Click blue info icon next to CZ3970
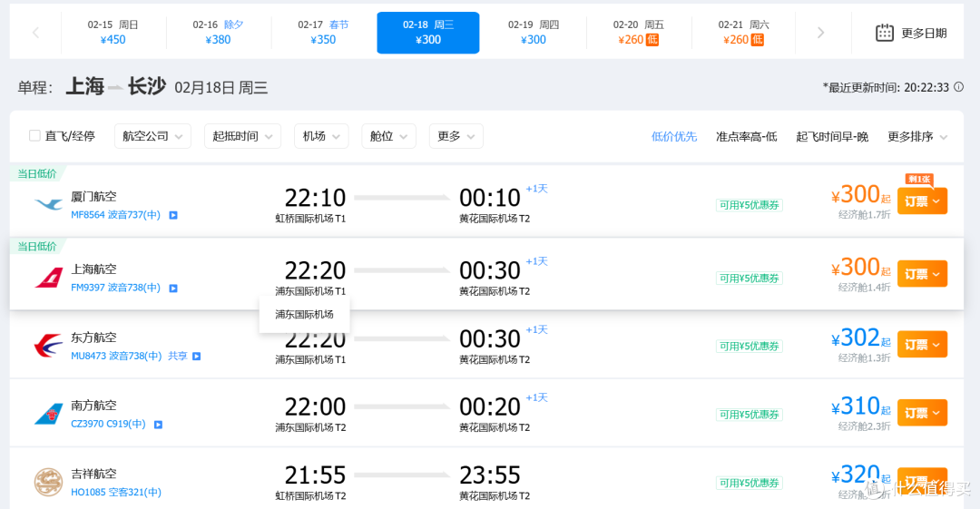This screenshot has width=980, height=509. coord(158,425)
